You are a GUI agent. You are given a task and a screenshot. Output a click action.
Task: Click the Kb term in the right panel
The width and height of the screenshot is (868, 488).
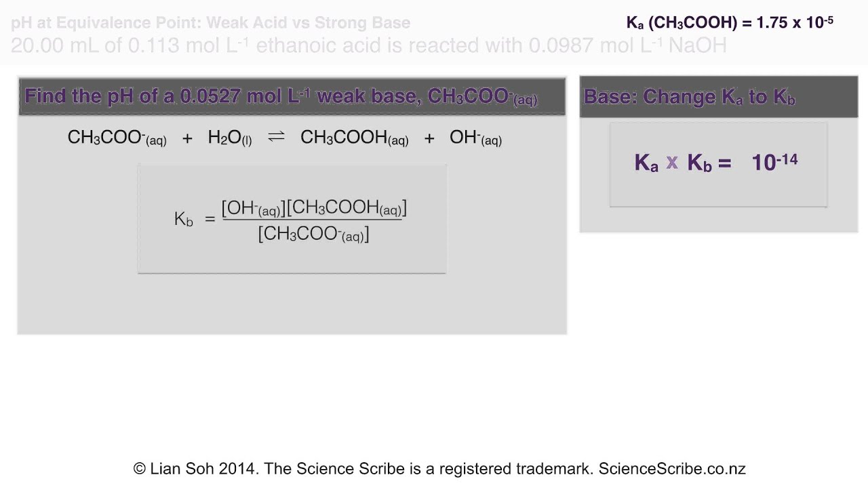pyautogui.click(x=699, y=163)
